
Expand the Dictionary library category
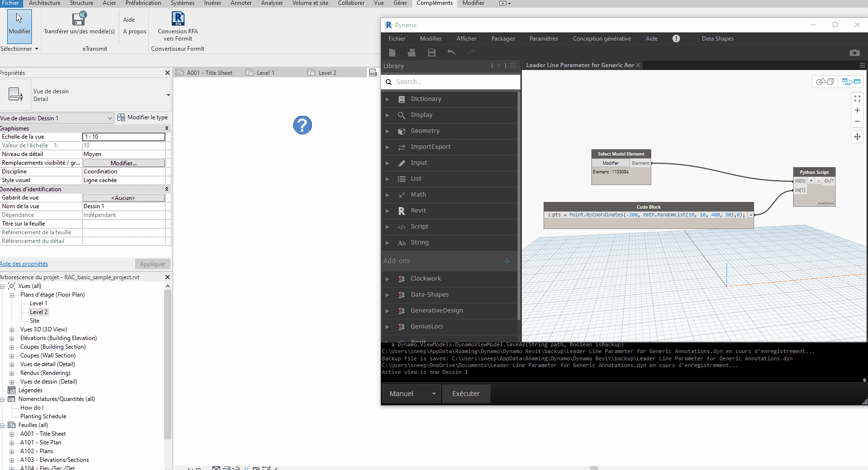point(387,99)
